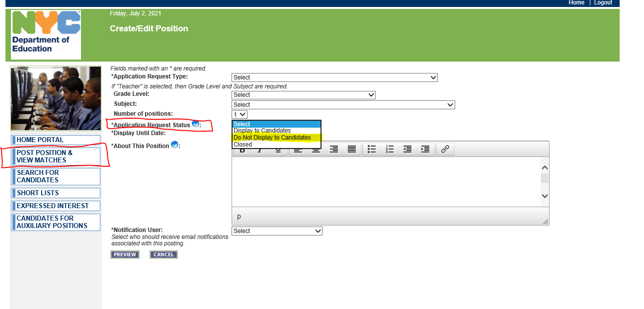The width and height of the screenshot is (644, 309).
Task: Apply underline formatting
Action: [x=278, y=149]
